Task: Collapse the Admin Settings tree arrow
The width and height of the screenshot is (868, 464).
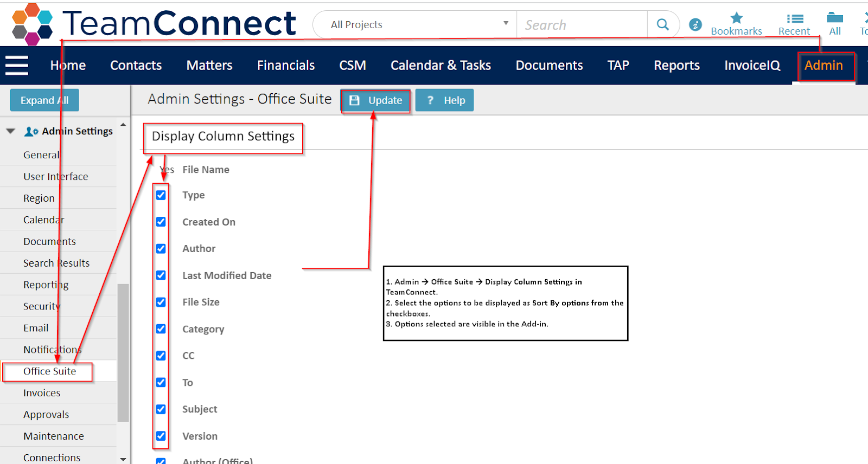Action: (10, 131)
